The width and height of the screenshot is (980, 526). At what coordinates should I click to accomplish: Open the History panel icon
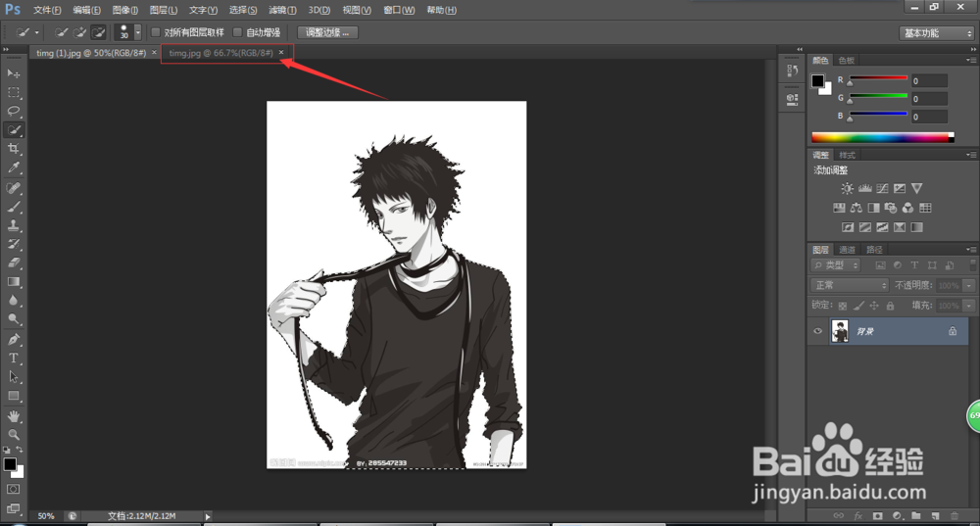[x=792, y=71]
